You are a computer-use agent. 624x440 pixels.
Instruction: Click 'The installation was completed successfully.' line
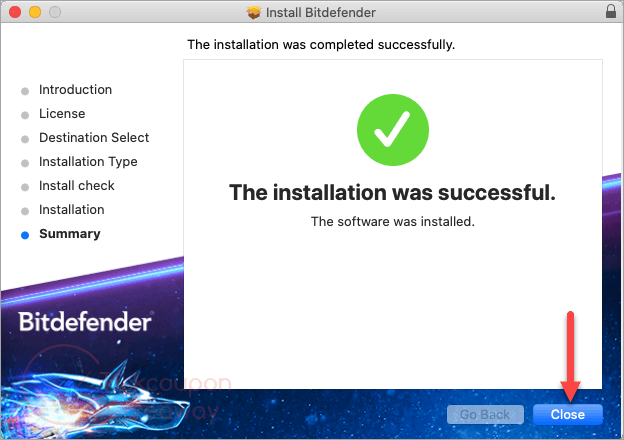(321, 45)
